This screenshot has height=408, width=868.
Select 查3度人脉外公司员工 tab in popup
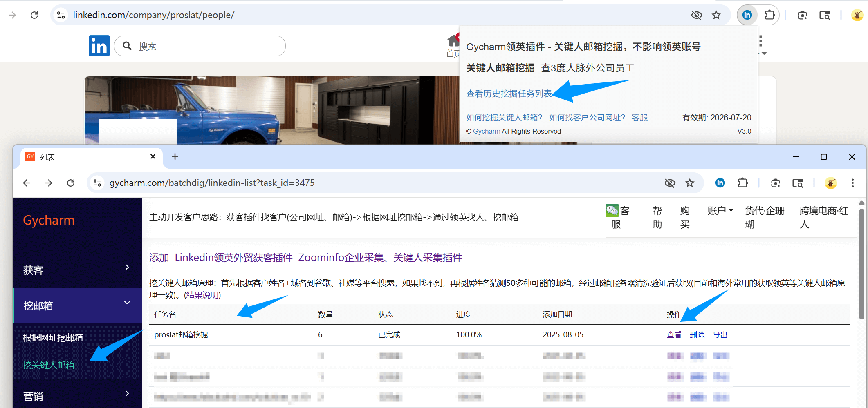588,68
